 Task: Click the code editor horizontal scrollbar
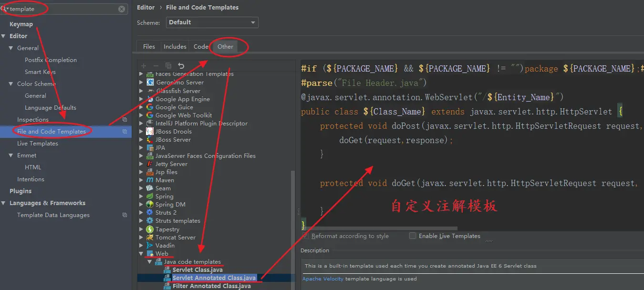379,228
